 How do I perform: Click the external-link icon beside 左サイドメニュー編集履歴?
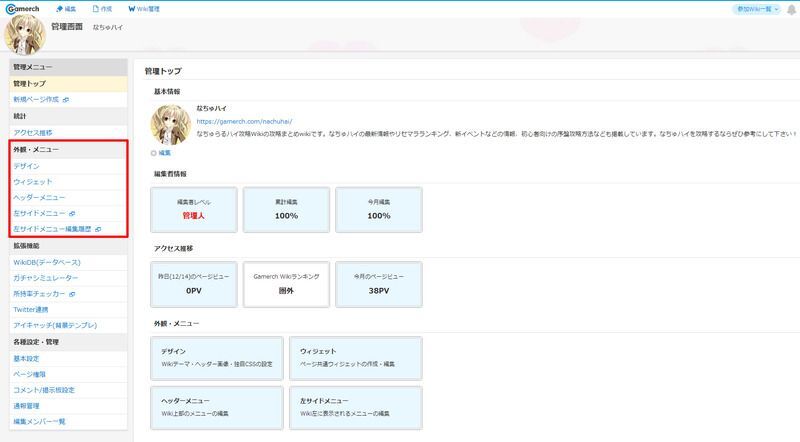pyautogui.click(x=97, y=229)
